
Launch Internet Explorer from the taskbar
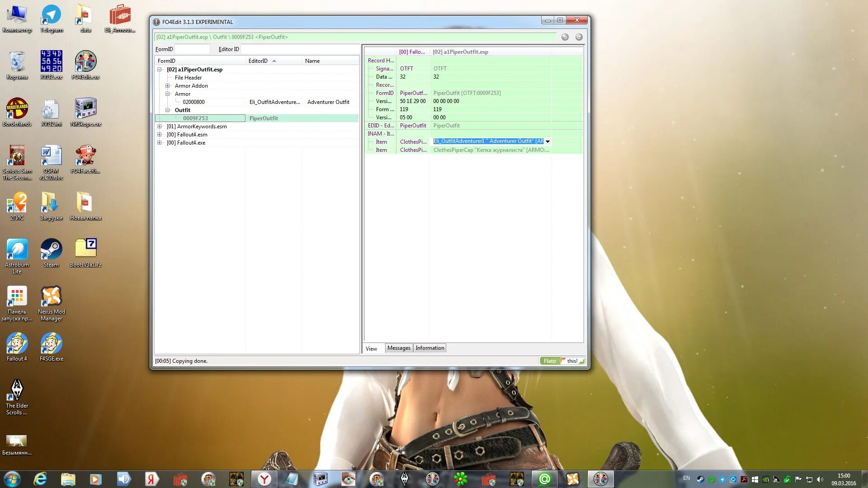40,479
